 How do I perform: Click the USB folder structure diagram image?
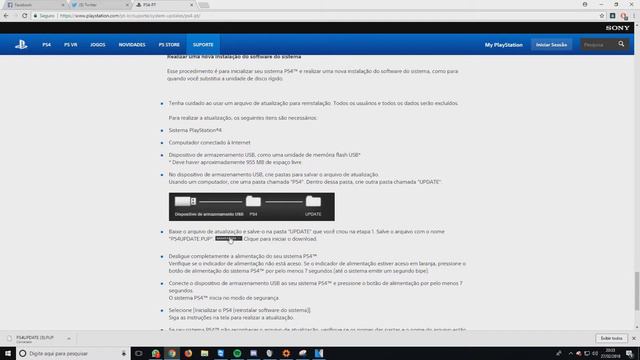pos(251,207)
